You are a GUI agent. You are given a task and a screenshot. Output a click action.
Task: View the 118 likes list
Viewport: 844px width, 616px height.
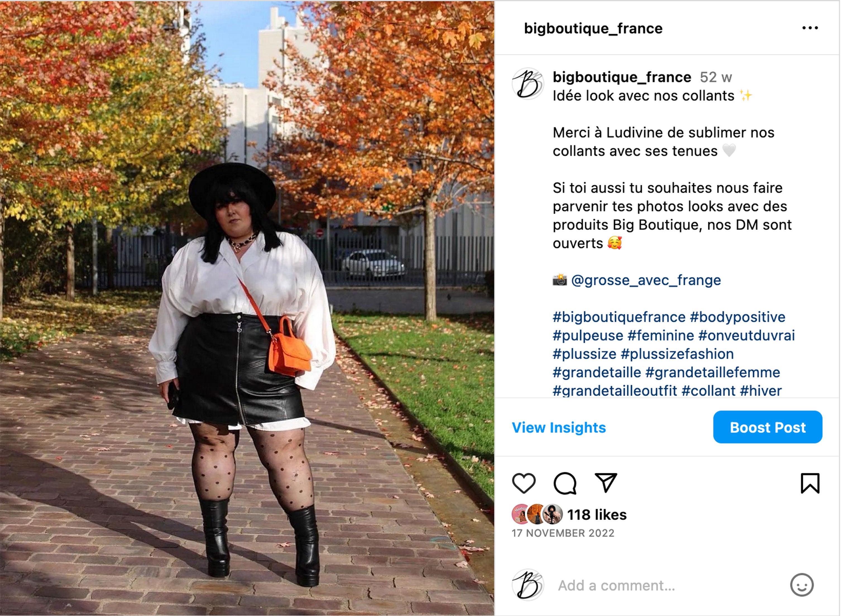coord(597,514)
